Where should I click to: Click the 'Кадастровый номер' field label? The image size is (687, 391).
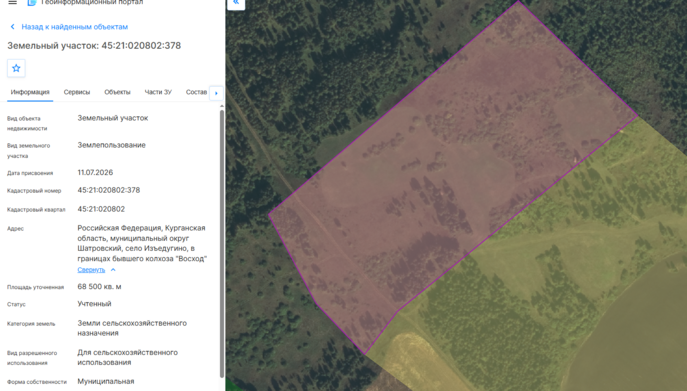coord(34,191)
